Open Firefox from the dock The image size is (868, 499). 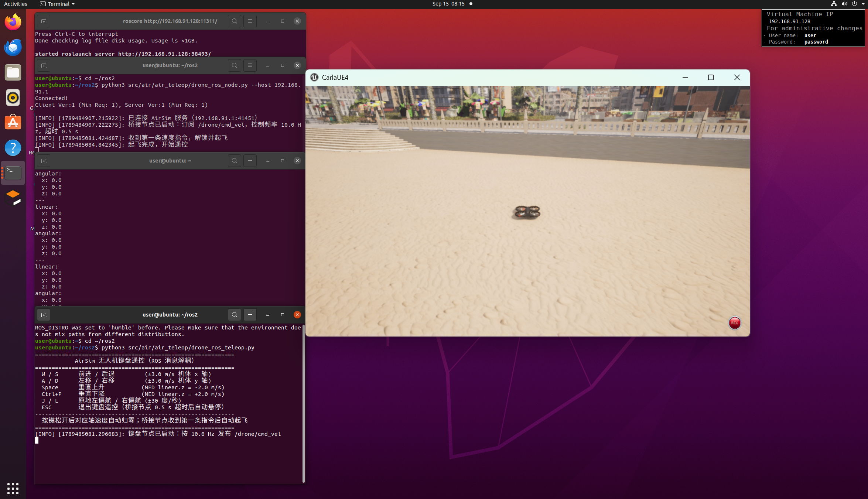(13, 22)
